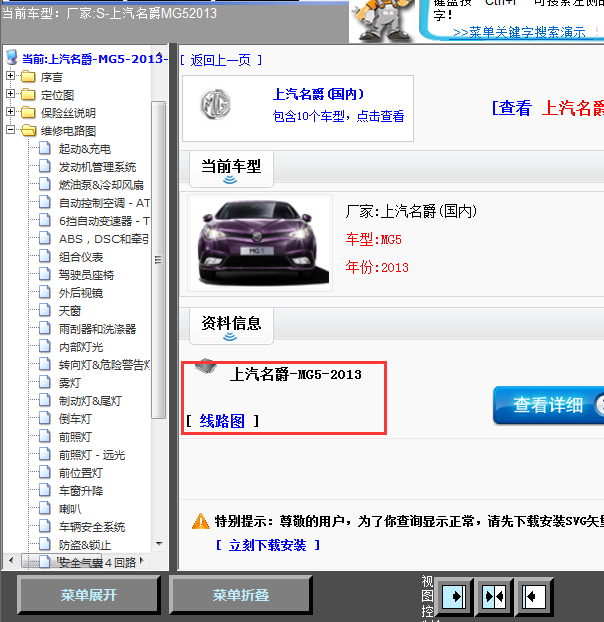Collapse the 当前车型 section tab
604x622 pixels.
231,169
